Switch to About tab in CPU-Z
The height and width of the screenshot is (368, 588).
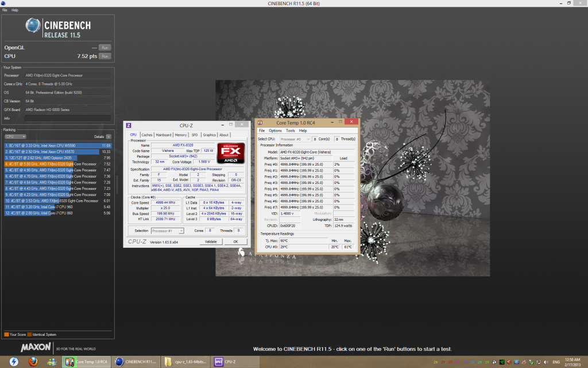coord(224,135)
